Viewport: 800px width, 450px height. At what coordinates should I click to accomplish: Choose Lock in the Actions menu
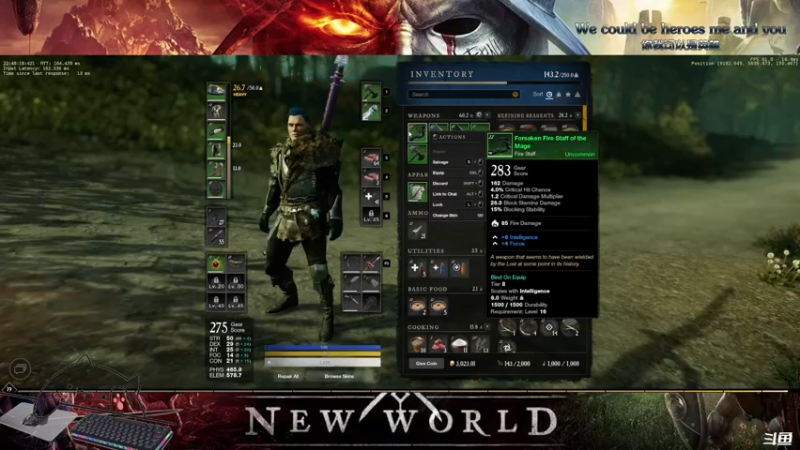click(457, 205)
